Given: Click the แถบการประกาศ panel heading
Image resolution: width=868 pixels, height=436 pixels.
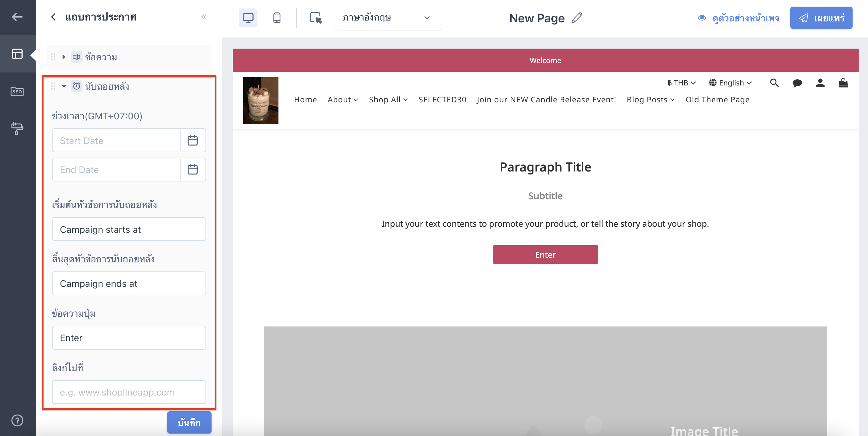Looking at the screenshot, I should (x=101, y=17).
